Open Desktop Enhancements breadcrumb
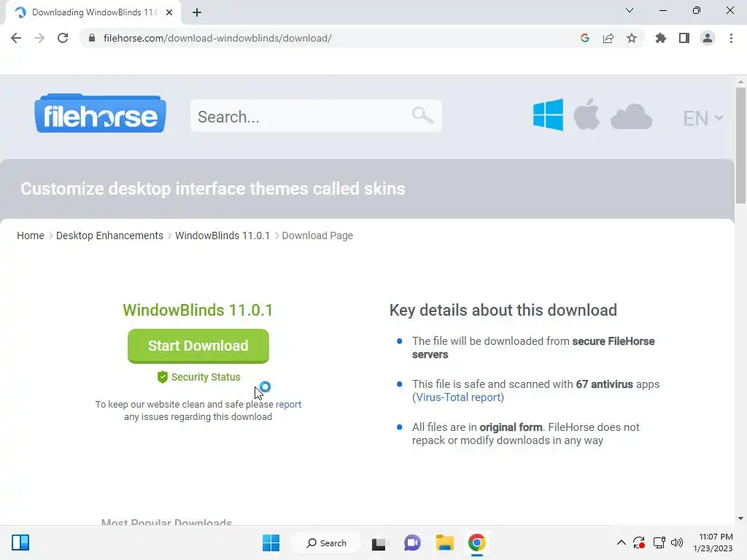The width and height of the screenshot is (747, 560). pyautogui.click(x=109, y=236)
